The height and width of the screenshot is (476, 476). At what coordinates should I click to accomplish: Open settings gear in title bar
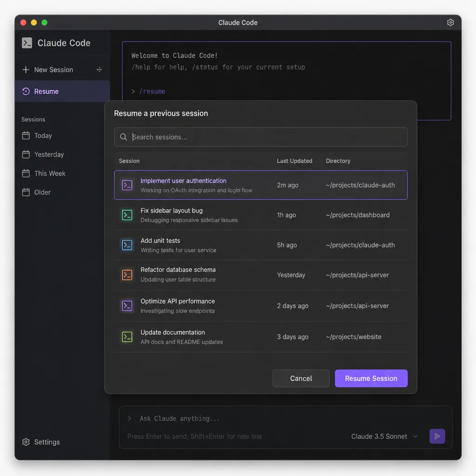point(450,22)
